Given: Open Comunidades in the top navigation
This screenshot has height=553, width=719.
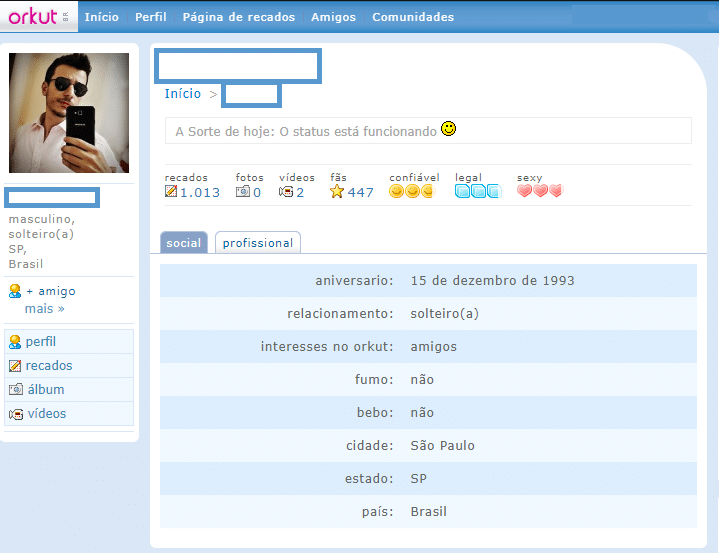Looking at the screenshot, I should pyautogui.click(x=412, y=17).
